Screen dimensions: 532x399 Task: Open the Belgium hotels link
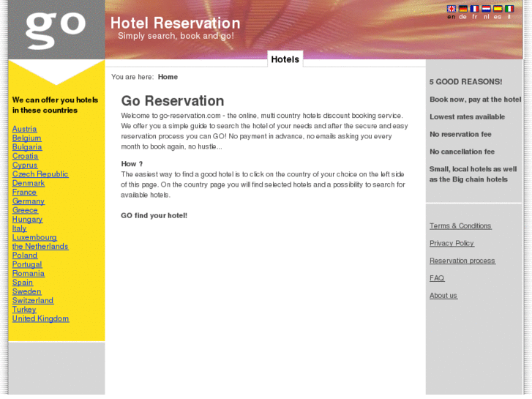coord(27,138)
